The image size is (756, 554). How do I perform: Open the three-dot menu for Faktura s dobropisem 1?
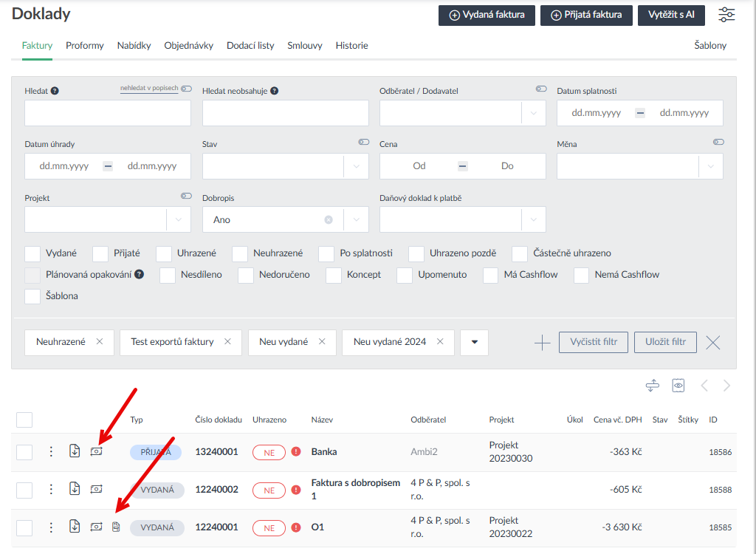[x=51, y=489]
